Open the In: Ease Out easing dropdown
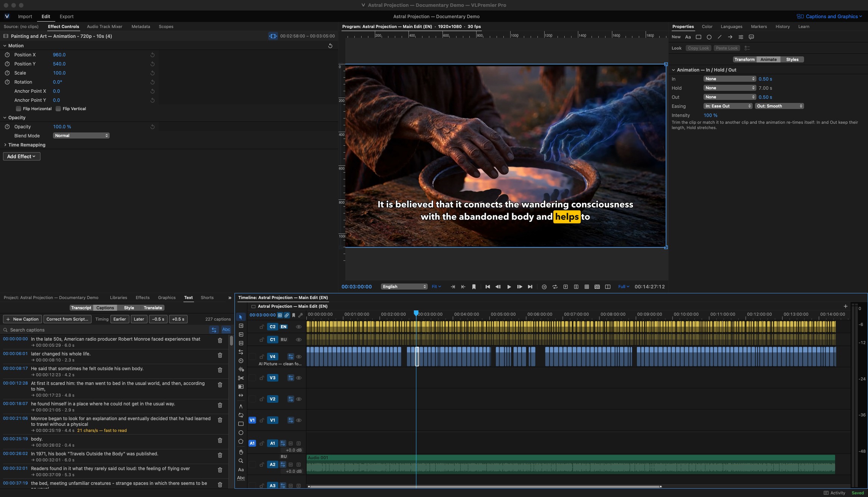 [x=728, y=106]
